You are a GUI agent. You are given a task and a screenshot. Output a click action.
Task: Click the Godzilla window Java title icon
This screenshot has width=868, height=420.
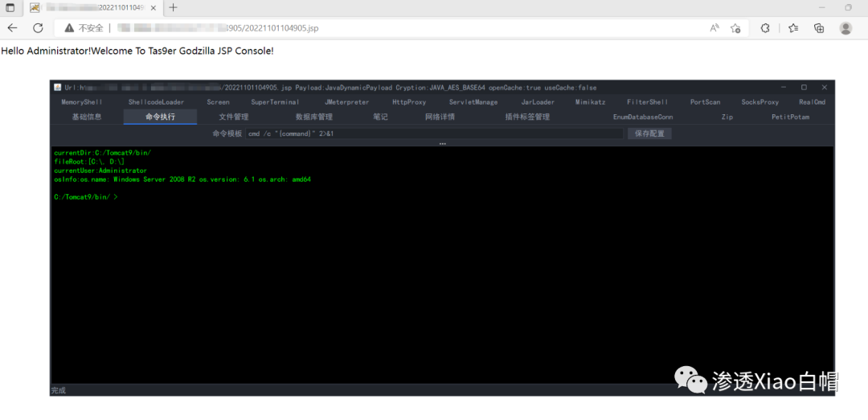57,88
